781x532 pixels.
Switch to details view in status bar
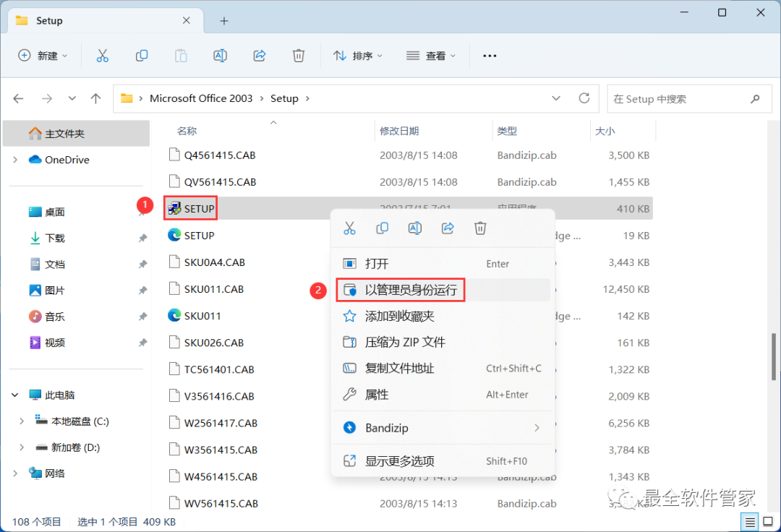pos(750,522)
